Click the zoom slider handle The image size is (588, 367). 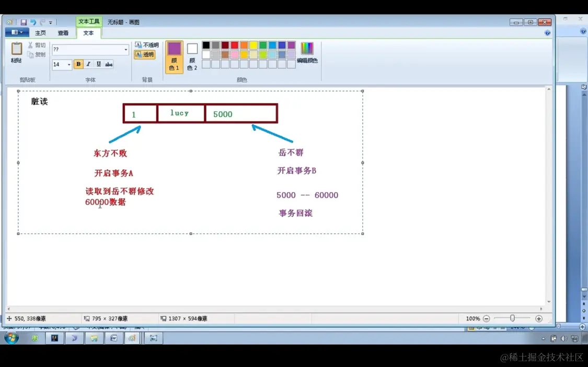coord(512,318)
